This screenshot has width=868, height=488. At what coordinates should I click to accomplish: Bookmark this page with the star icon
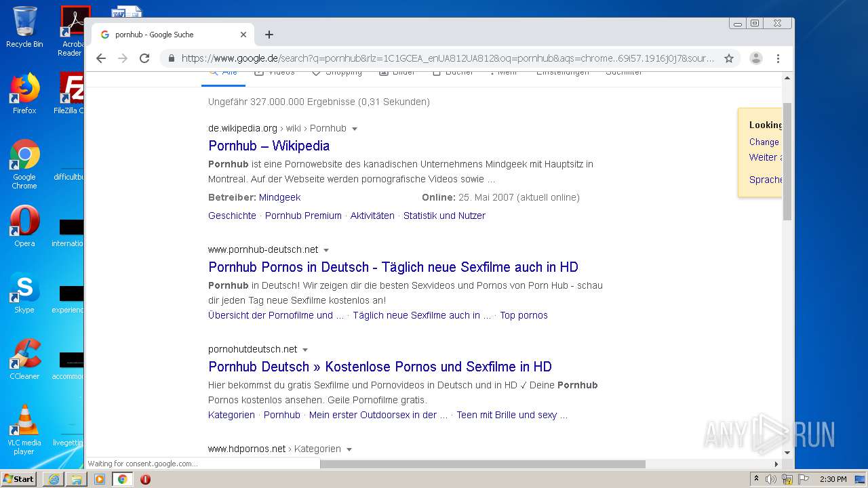(729, 58)
